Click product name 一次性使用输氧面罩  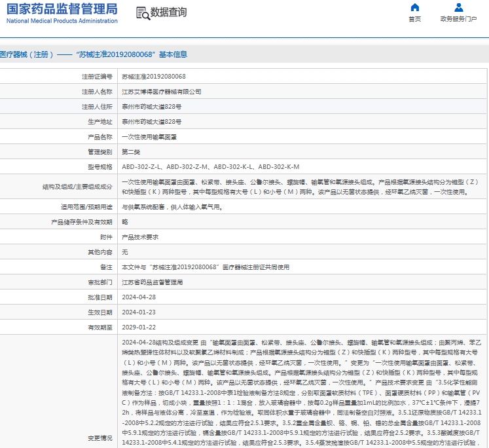(149, 137)
